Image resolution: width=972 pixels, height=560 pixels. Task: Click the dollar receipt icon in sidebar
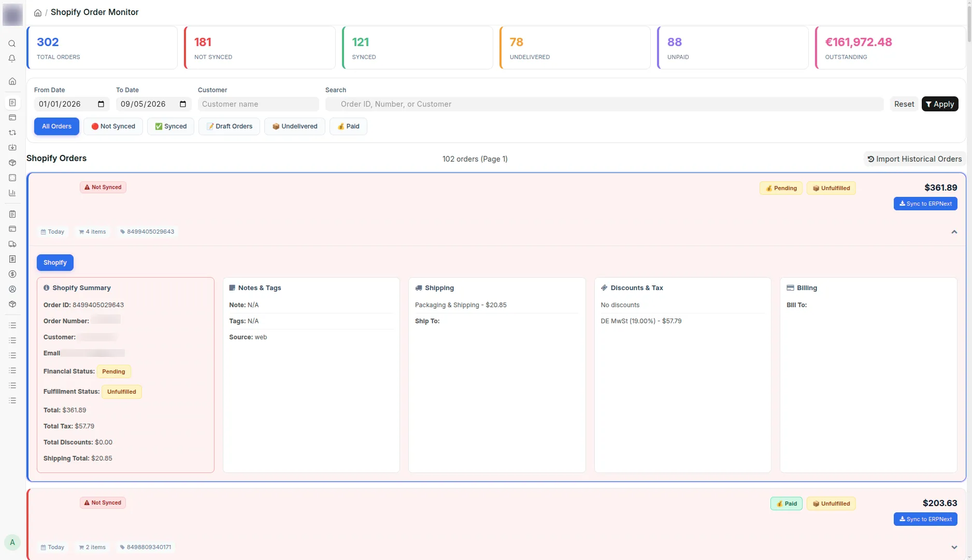click(x=12, y=259)
